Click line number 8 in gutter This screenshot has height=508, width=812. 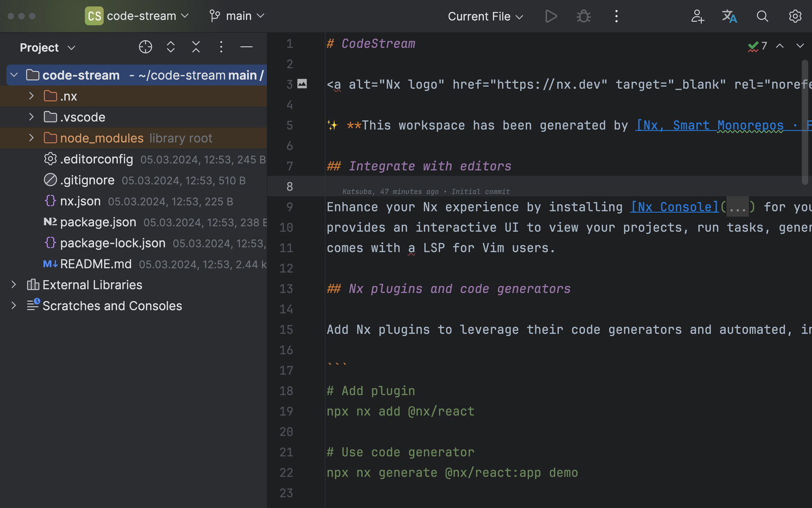(289, 186)
